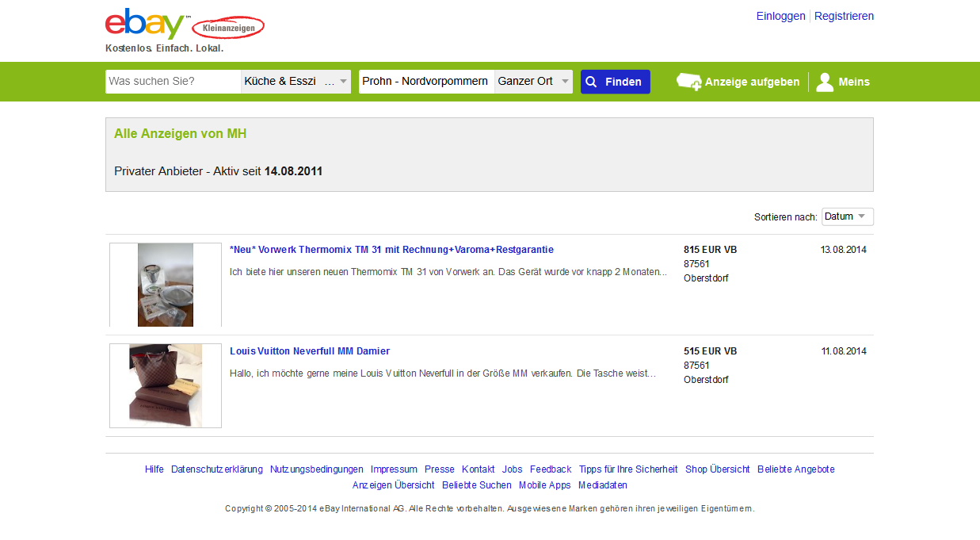This screenshot has width=980, height=540.
Task: Click 'Alle Anzeigen von MH' heading
Action: (180, 134)
